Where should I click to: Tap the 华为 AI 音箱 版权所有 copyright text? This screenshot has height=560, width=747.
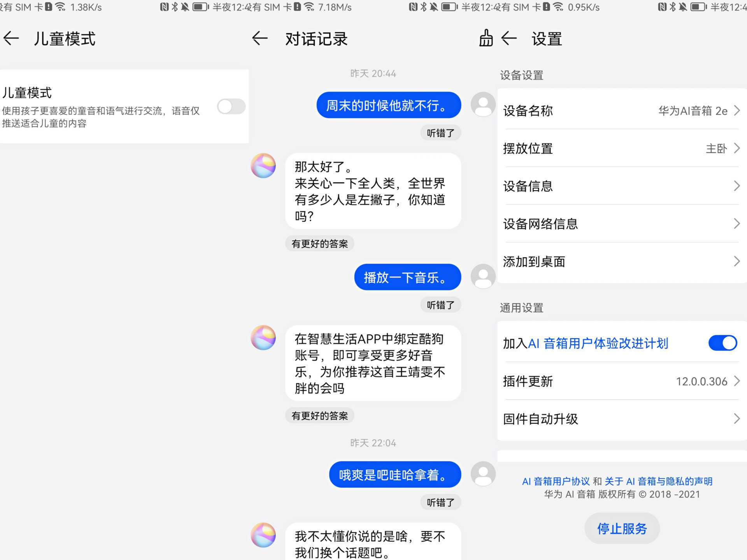click(x=622, y=494)
